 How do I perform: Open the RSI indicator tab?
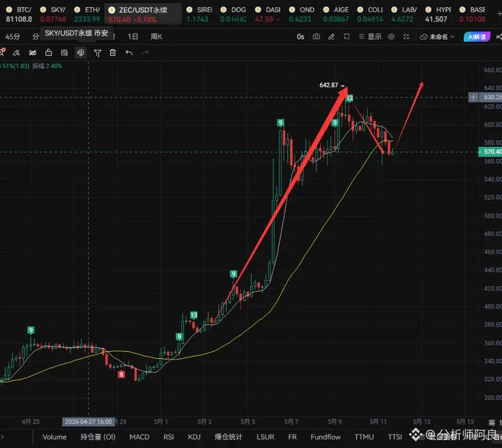click(x=169, y=437)
